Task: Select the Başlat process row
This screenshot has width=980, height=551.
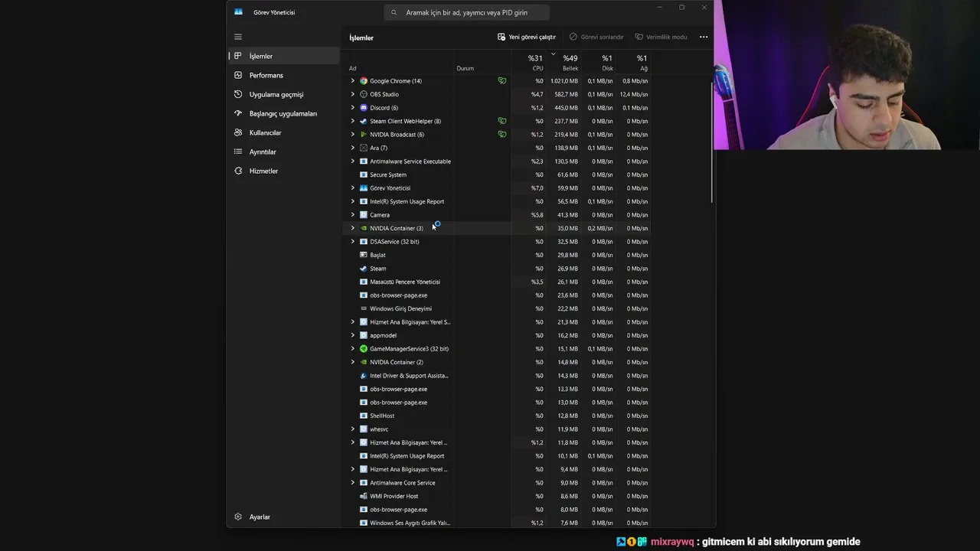Action: click(498, 255)
